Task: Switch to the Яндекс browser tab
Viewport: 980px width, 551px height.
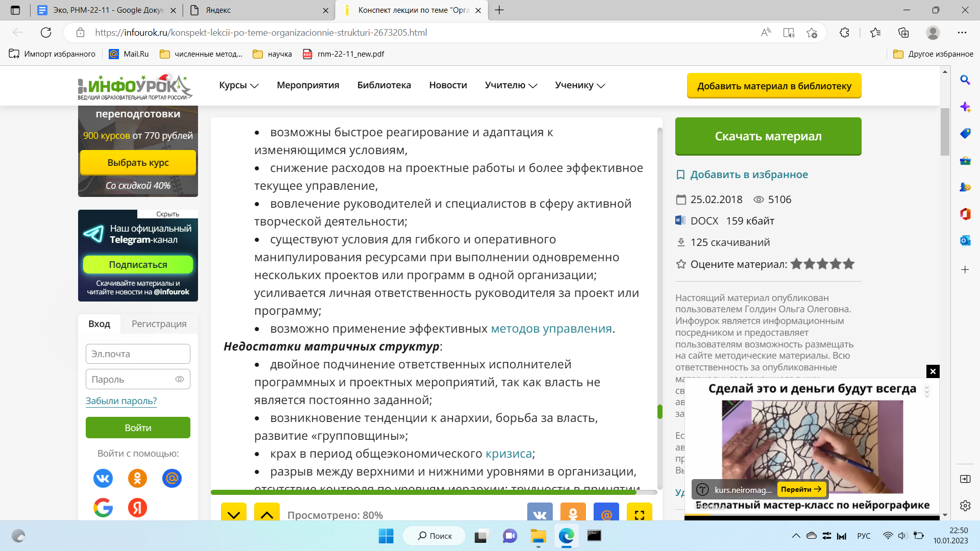Action: tap(259, 10)
